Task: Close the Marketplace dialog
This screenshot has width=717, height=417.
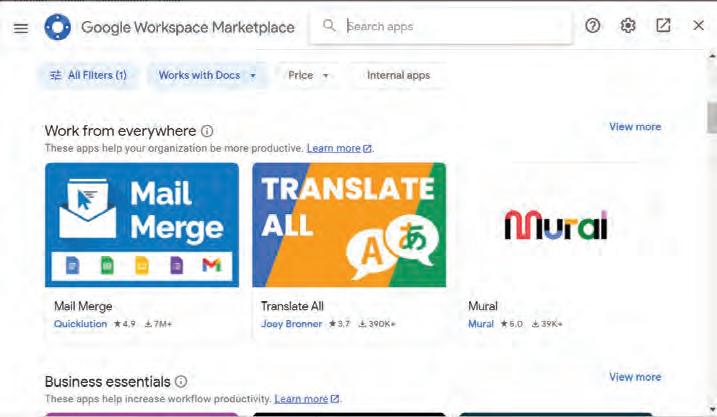Action: coord(698,26)
